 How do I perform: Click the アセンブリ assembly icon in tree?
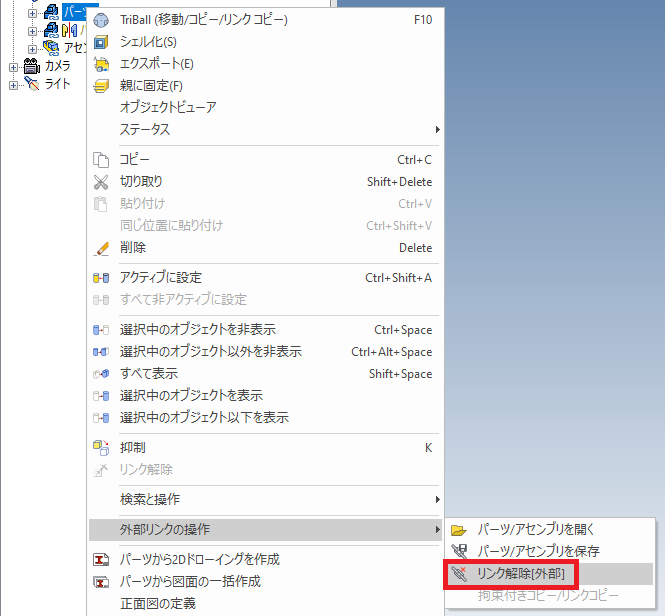51,48
